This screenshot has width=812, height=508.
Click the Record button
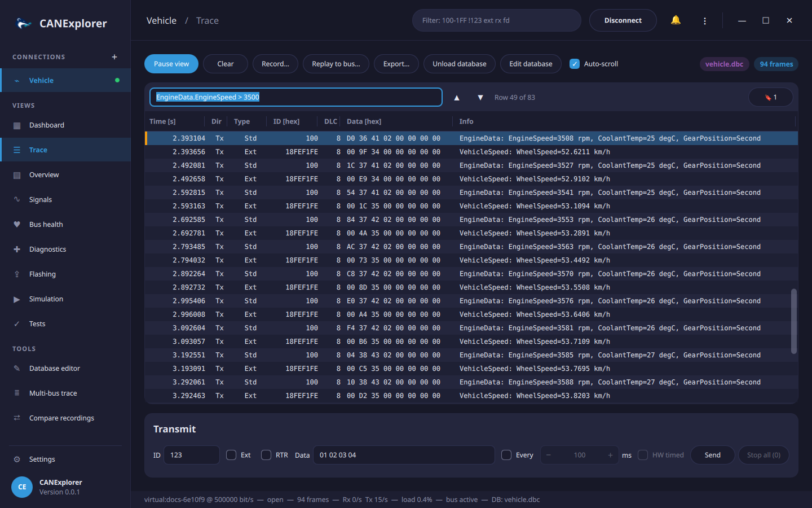pos(275,64)
